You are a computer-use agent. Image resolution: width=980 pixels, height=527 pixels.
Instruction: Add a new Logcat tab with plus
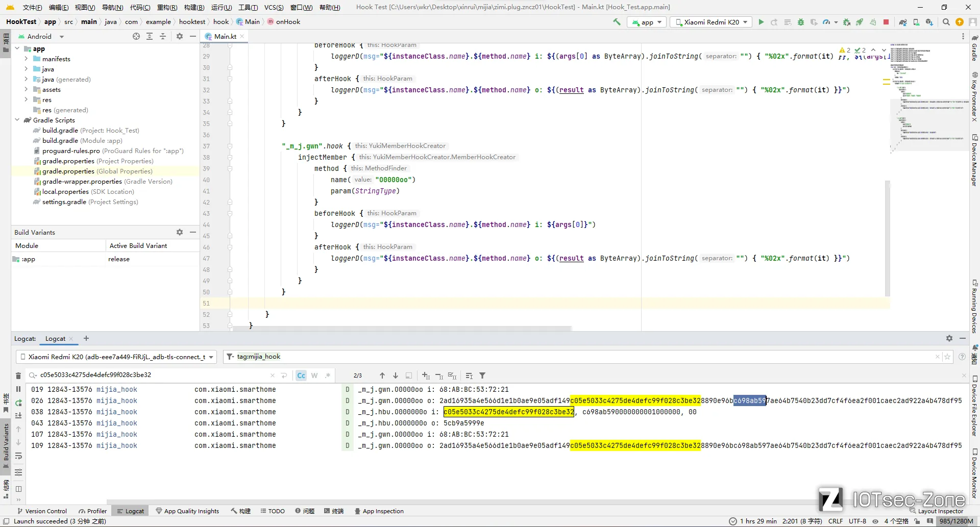point(86,338)
